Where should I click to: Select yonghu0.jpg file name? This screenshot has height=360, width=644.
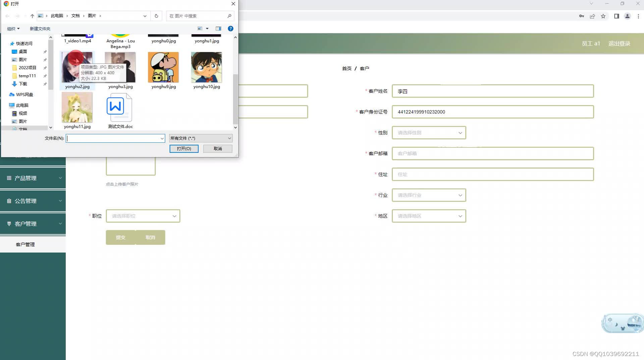164,41
